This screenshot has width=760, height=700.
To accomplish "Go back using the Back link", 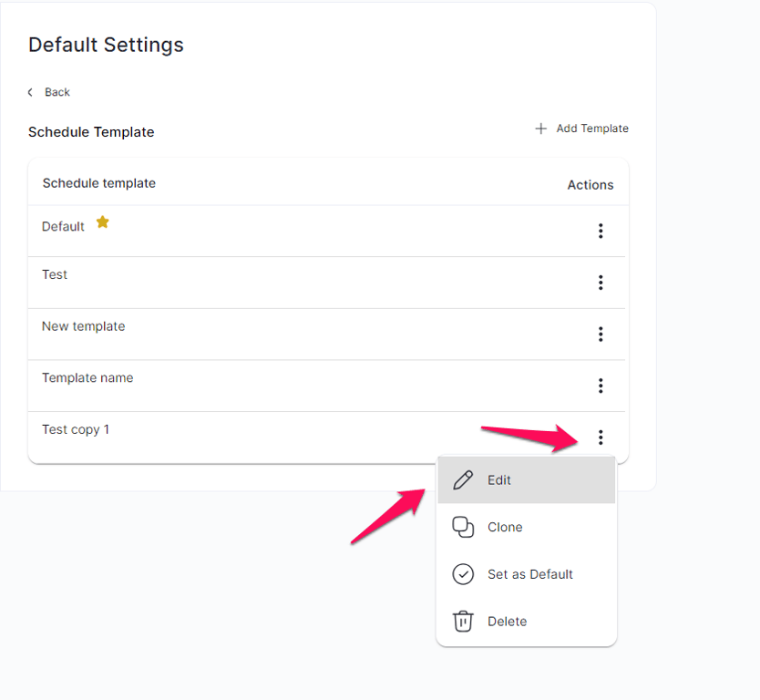I will click(49, 92).
